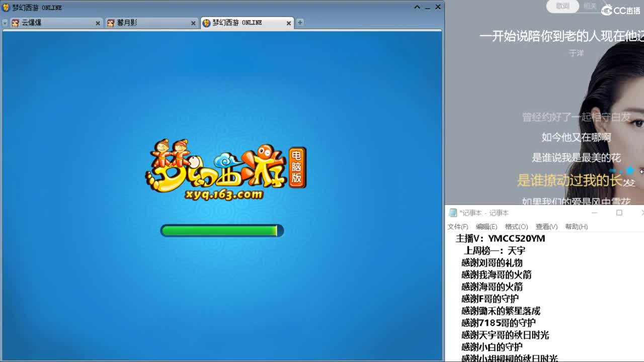This screenshot has width=644, height=362.
Task: Select the 梦幻西游 ONLINE tab
Action: [x=247, y=23]
